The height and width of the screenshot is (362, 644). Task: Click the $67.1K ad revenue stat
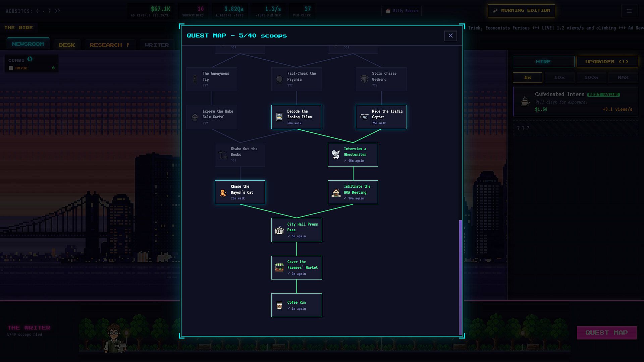151,11
